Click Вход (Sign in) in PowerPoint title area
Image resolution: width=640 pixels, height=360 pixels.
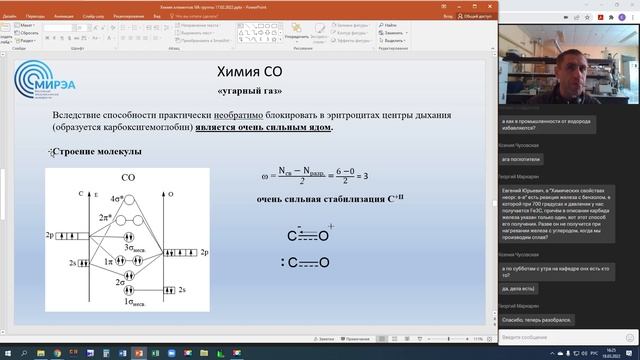point(448,16)
